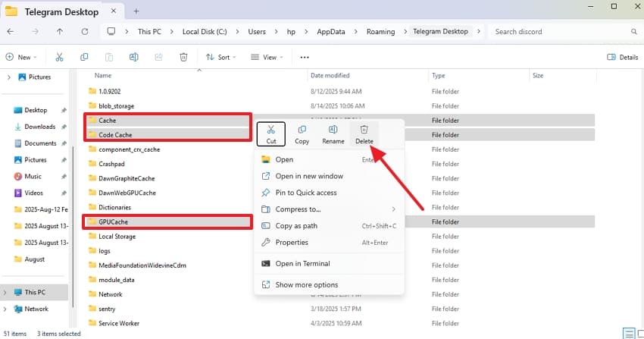Click This PC in address bar
The height and width of the screenshot is (339, 644).
149,32
